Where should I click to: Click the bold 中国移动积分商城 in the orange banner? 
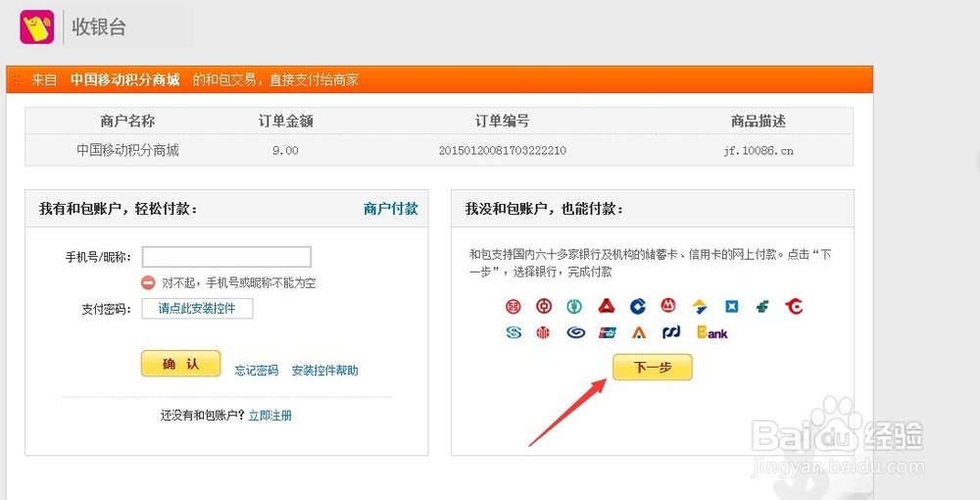coord(124,80)
